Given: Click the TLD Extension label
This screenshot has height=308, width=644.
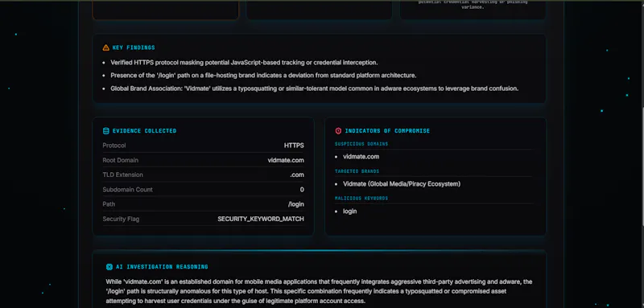Looking at the screenshot, I should point(123,175).
